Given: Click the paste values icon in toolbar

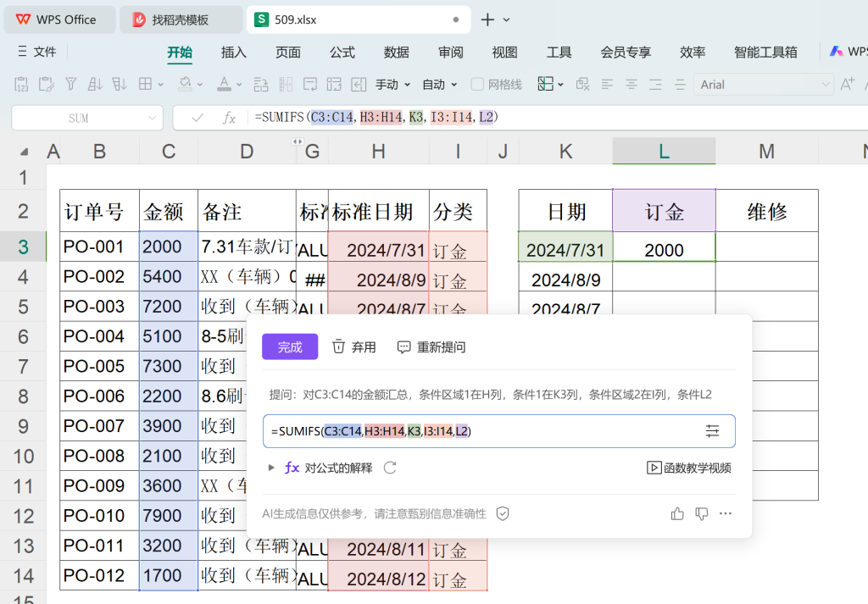Looking at the screenshot, I should (21, 84).
